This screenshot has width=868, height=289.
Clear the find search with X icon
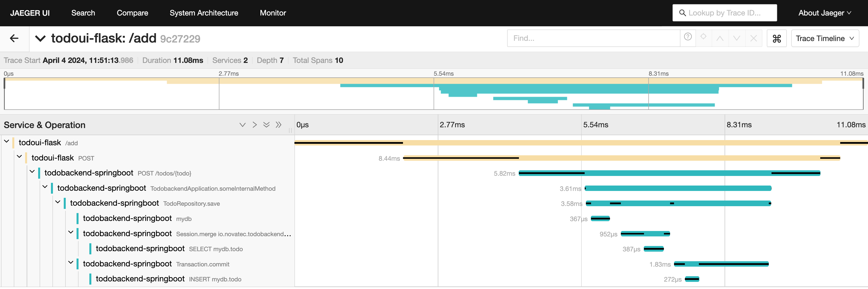click(754, 38)
